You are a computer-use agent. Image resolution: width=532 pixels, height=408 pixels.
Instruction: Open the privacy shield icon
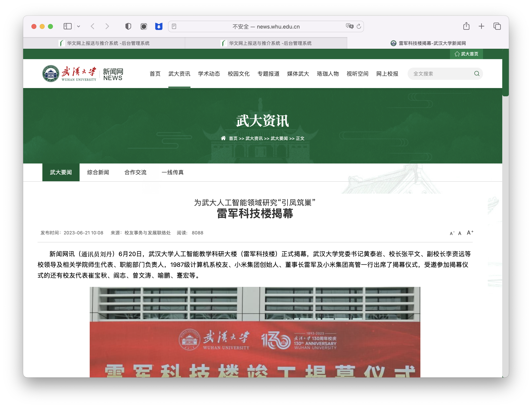point(128,26)
